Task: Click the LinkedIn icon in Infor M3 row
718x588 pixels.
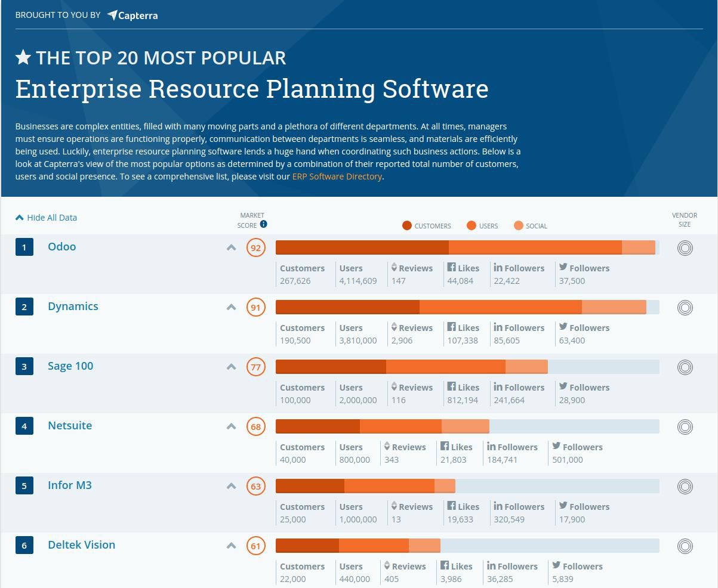Action: [498, 506]
